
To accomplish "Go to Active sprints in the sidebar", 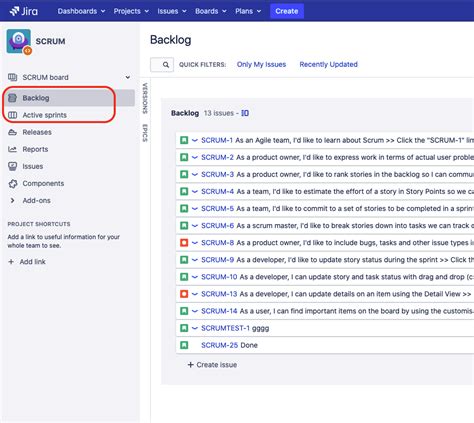I will tap(44, 115).
